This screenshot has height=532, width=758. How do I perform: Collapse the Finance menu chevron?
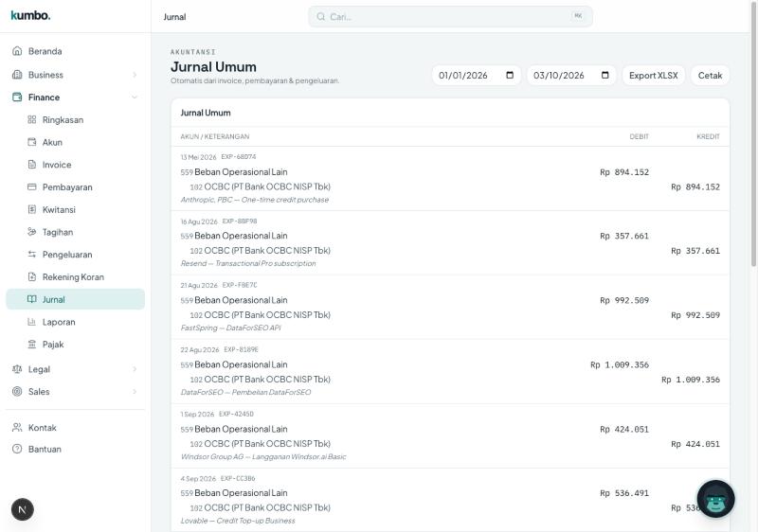click(135, 98)
